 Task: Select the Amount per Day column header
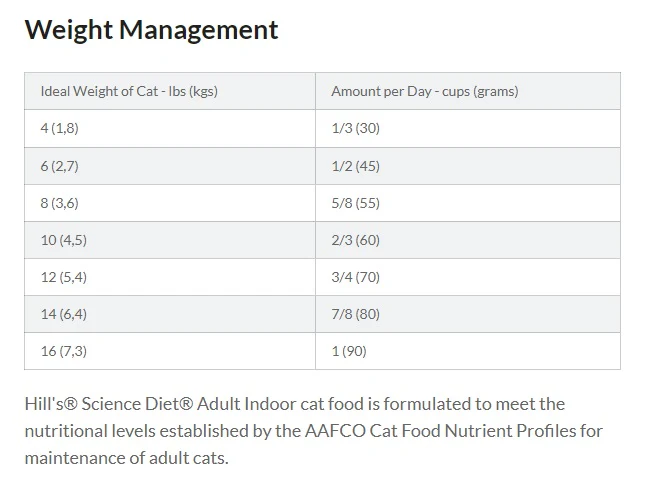[x=468, y=91]
